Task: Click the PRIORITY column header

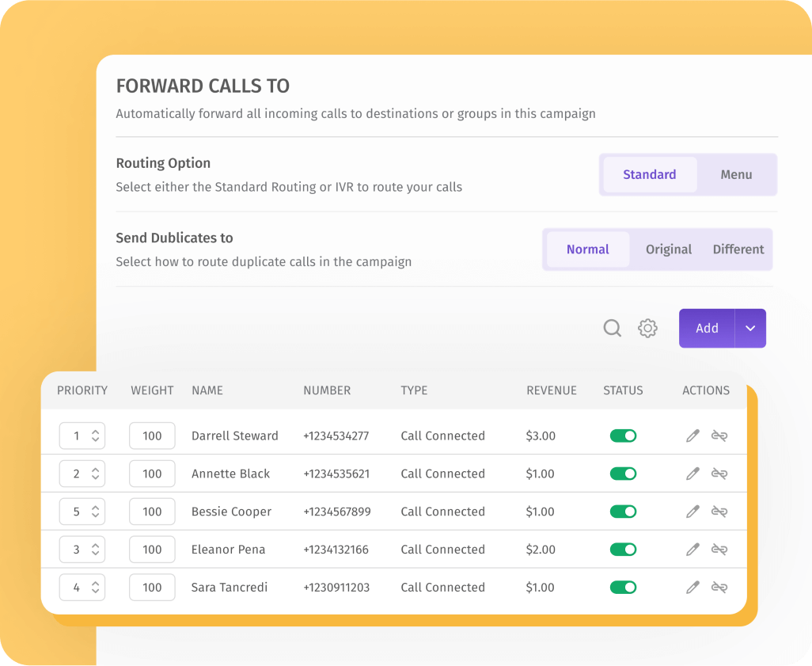Action: coord(82,390)
